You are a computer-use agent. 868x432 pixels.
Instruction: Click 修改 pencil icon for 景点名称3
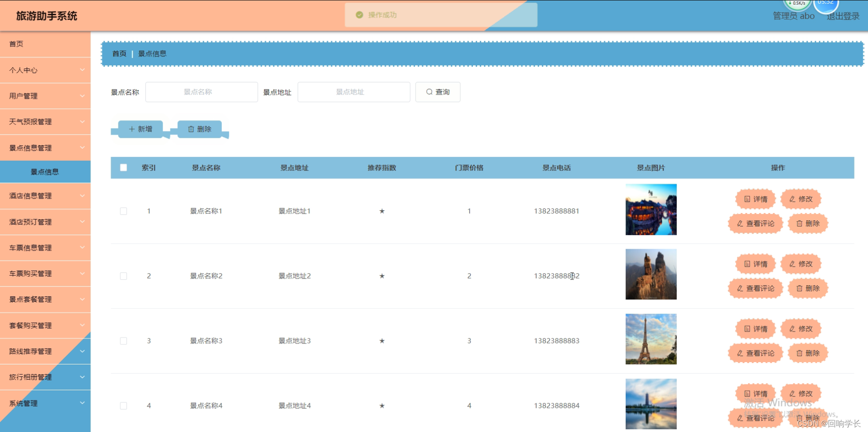(x=793, y=329)
